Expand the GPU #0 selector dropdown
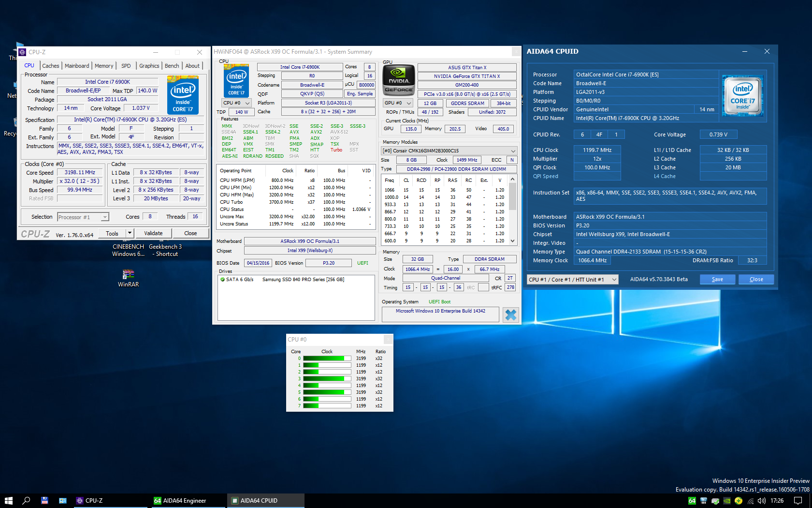The height and width of the screenshot is (508, 812). coord(397,103)
